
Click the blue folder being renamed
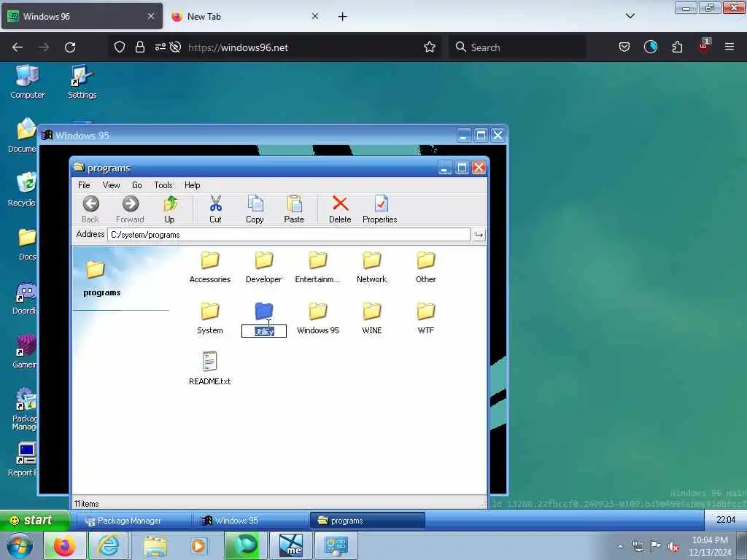[x=263, y=311]
